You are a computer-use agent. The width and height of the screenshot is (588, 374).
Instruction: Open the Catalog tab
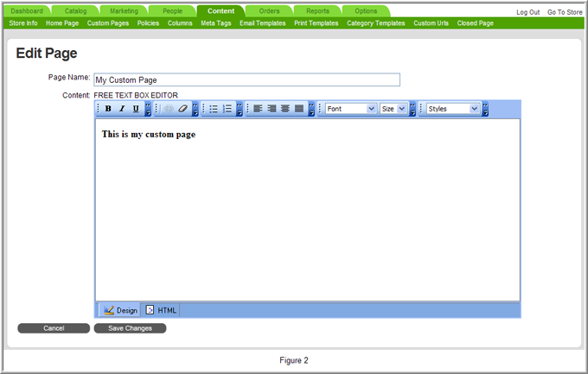coord(75,11)
